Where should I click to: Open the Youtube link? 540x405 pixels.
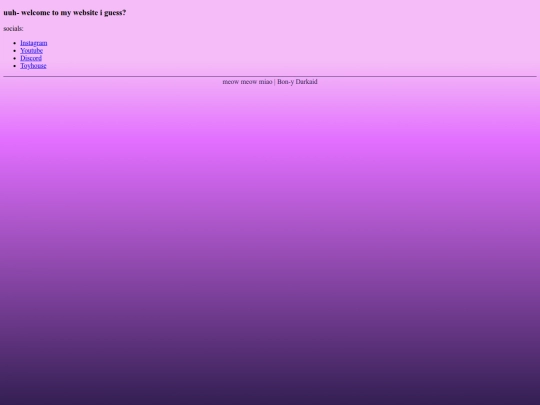click(31, 51)
